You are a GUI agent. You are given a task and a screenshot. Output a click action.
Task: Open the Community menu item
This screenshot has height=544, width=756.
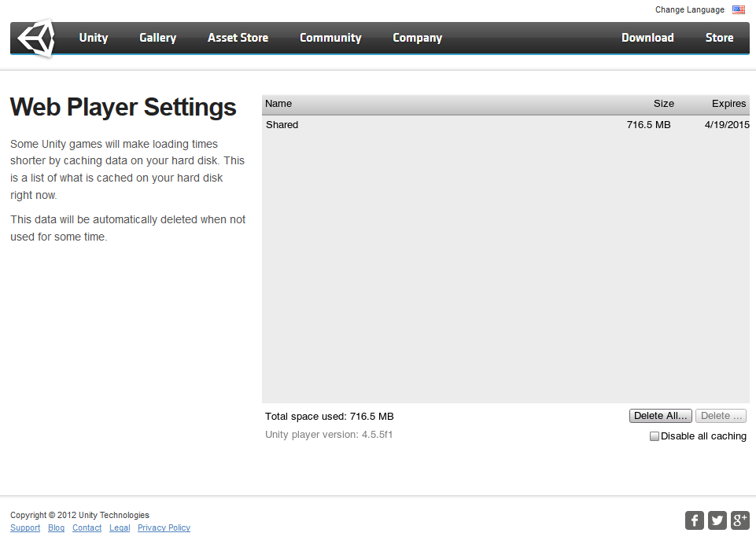330,38
